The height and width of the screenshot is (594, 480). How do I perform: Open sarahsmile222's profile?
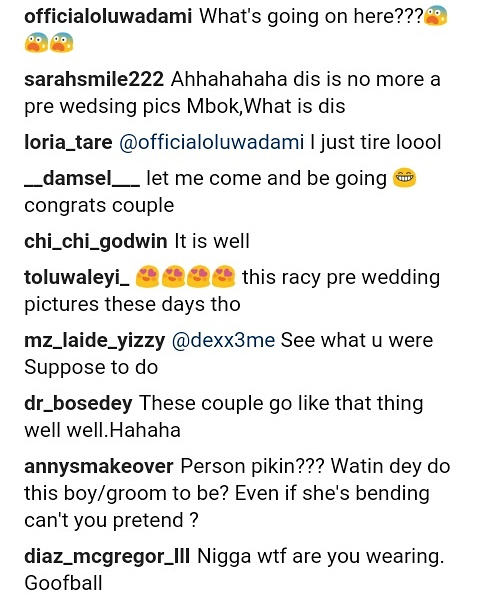tap(94, 80)
